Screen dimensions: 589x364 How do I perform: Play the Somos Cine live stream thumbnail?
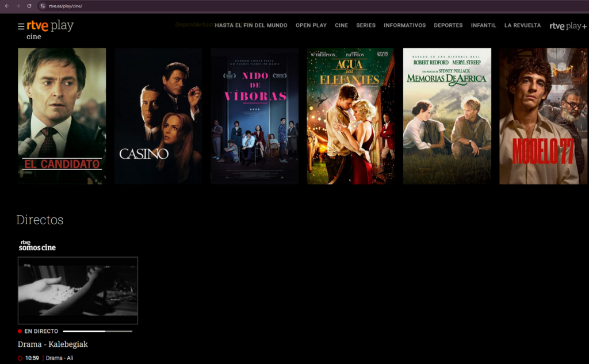[x=78, y=290]
